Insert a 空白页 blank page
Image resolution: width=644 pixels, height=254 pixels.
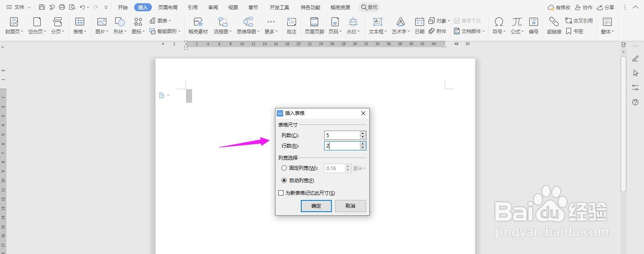click(x=37, y=25)
